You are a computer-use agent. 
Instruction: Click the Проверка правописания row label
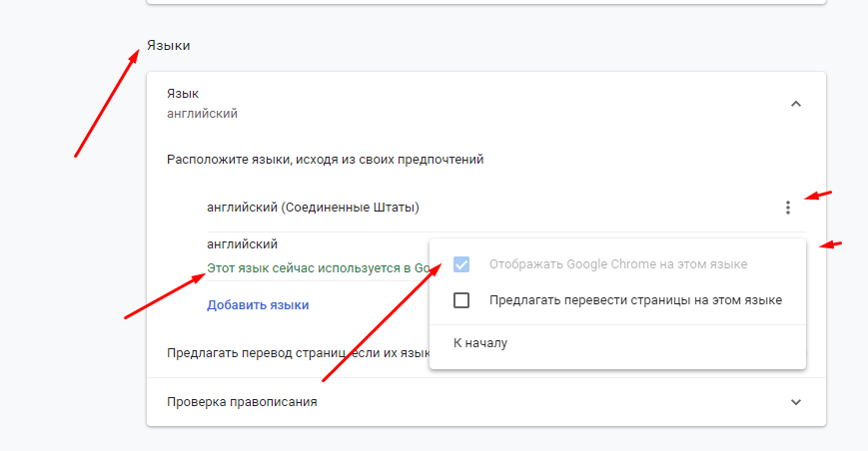coord(242,402)
